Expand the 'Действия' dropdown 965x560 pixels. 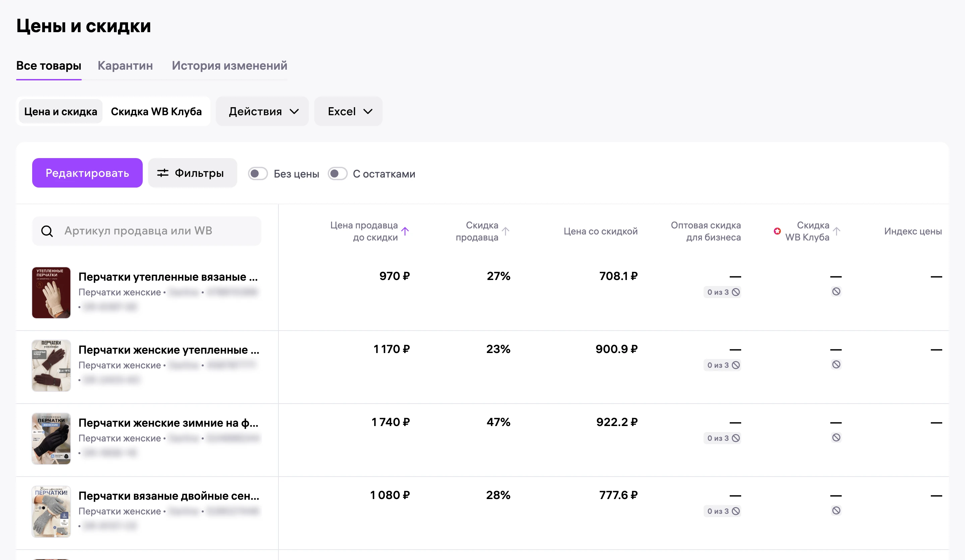(x=262, y=112)
